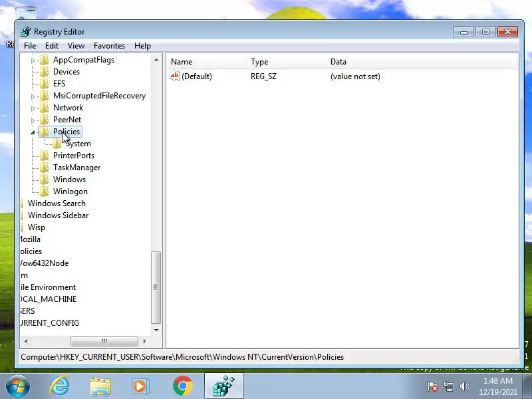Viewport: 532px width, 399px height.
Task: Select the Policies key under CurrentVersion
Action: [66, 132]
